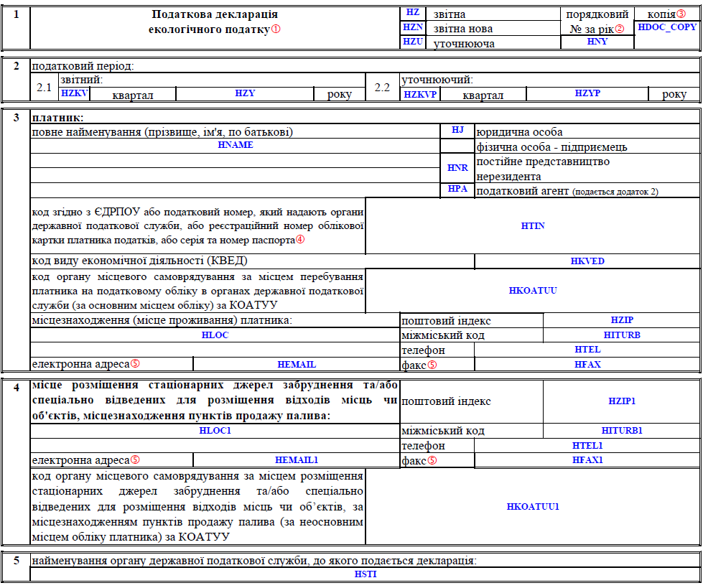Click the HNAME full name field
Screen dimensions: 703x588
236,145
